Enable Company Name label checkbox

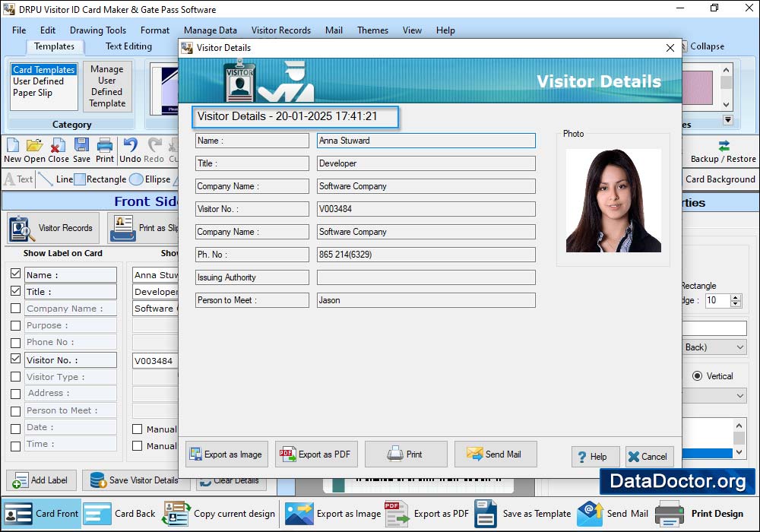pos(15,308)
